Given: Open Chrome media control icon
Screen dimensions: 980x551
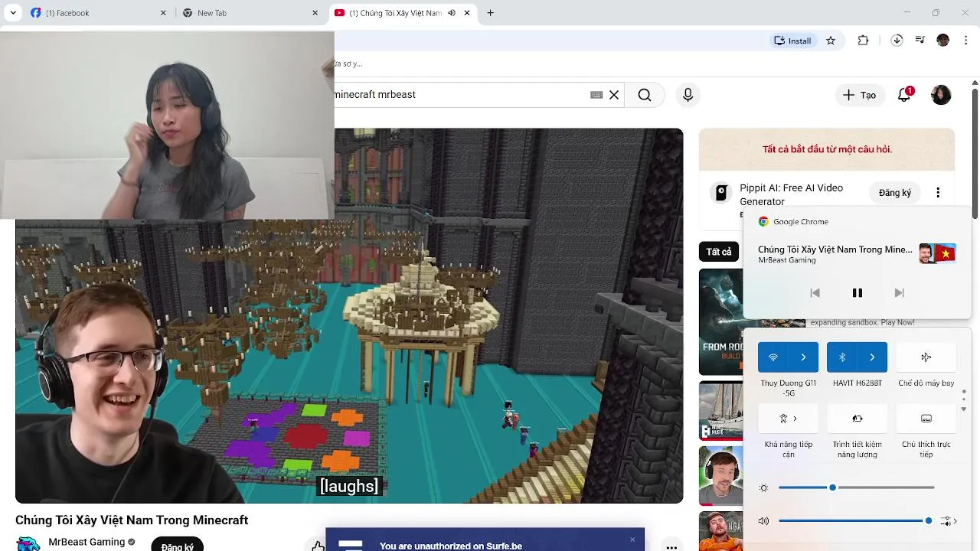Looking at the screenshot, I should tap(920, 41).
